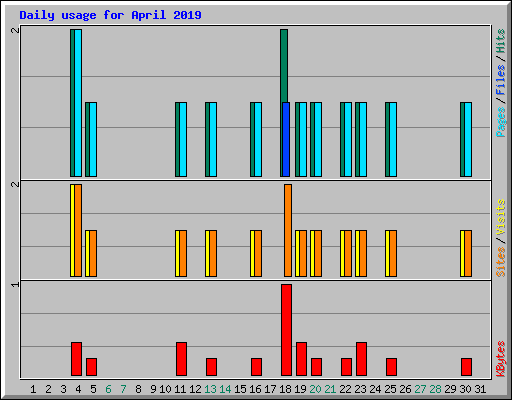Viewport: 512px width, 400px height.
Task: Click the cyan Pages legend label
Action: click(500, 122)
